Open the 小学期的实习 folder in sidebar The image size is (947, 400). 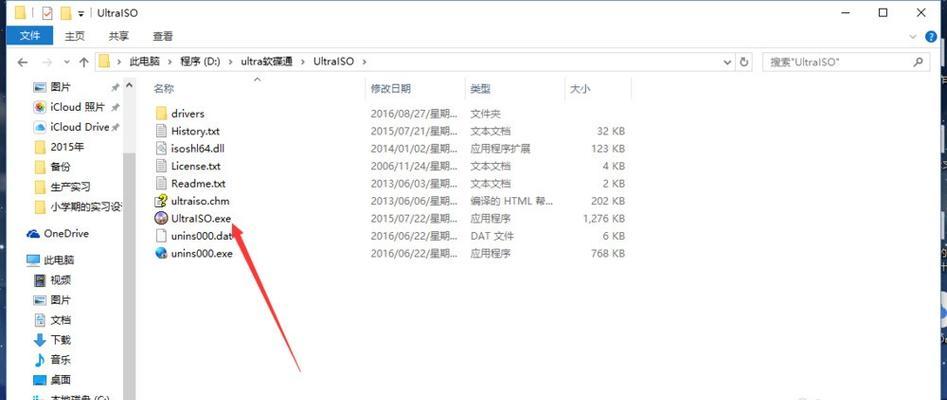coord(85,207)
